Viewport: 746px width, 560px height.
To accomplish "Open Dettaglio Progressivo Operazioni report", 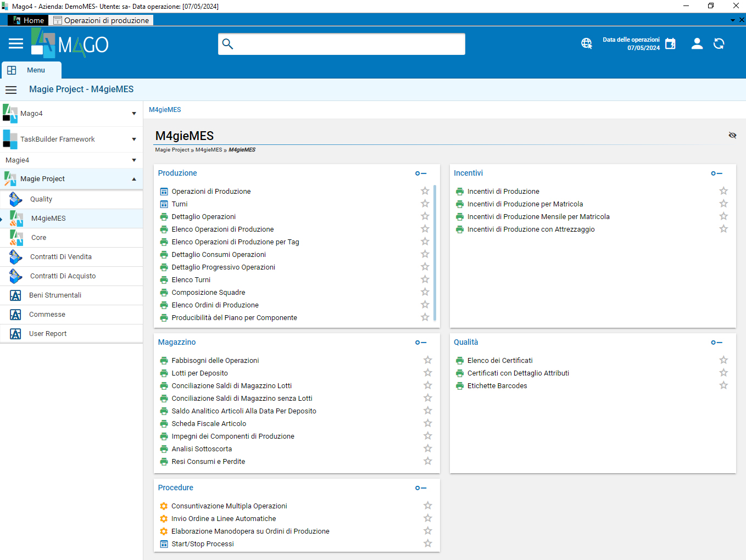I will pos(223,267).
